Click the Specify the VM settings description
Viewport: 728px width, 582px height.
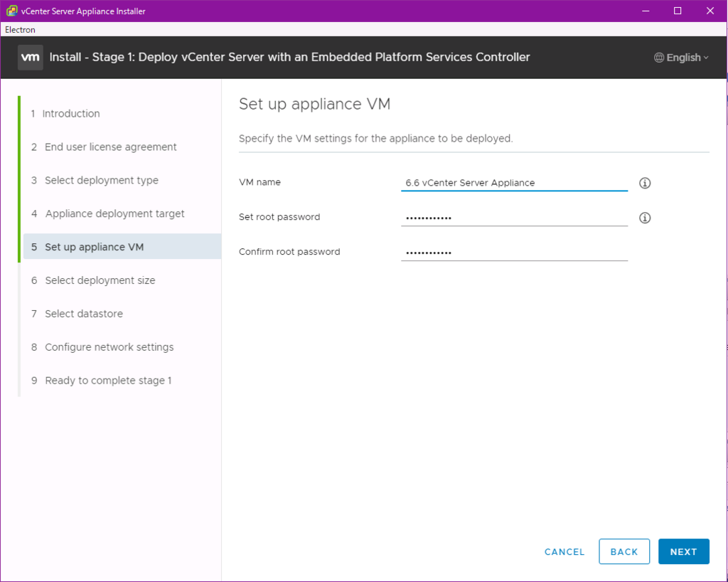click(x=375, y=139)
